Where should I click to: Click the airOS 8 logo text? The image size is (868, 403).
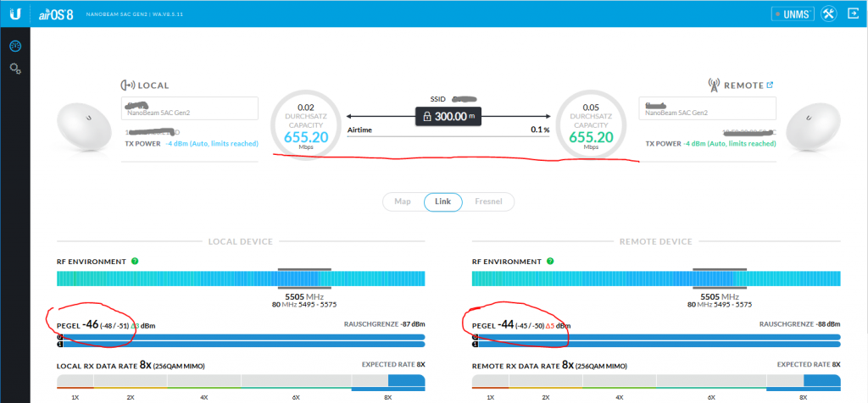coord(55,14)
